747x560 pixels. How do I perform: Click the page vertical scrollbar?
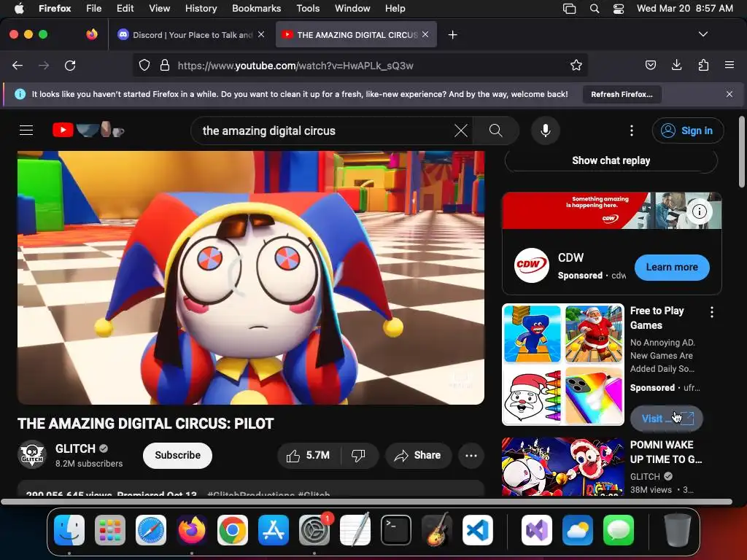[x=742, y=152]
